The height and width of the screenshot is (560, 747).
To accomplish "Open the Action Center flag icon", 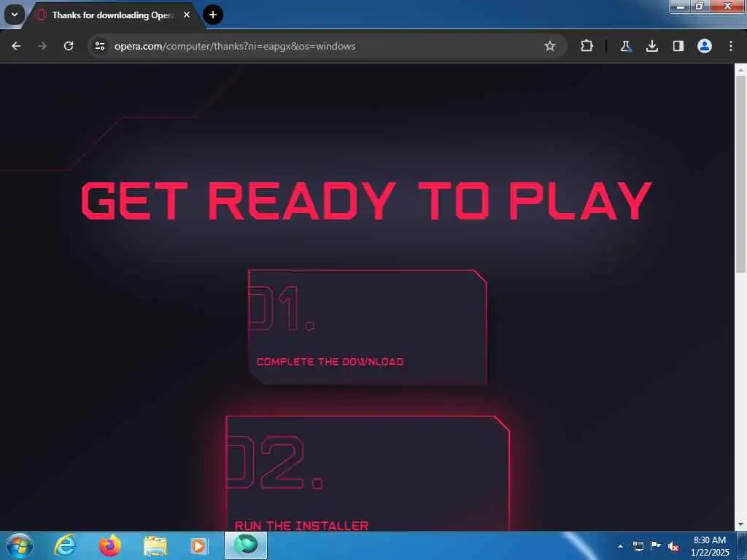I will [656, 545].
